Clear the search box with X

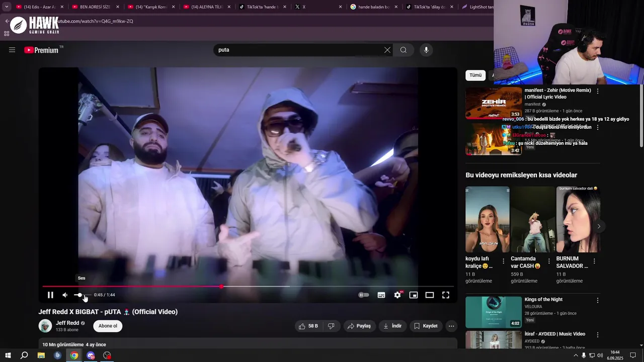(387, 50)
